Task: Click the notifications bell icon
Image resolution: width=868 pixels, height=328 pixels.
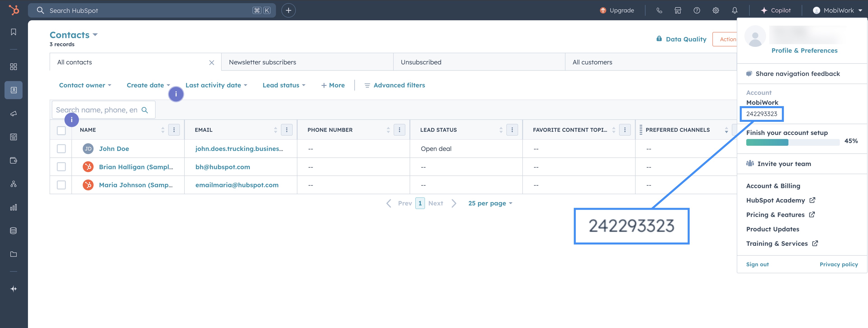Action: click(x=735, y=10)
